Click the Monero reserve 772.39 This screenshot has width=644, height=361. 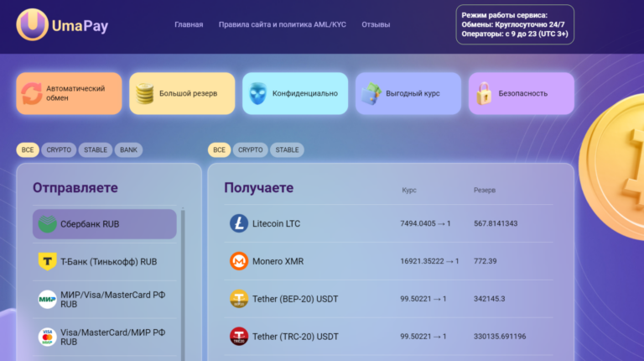tap(485, 261)
